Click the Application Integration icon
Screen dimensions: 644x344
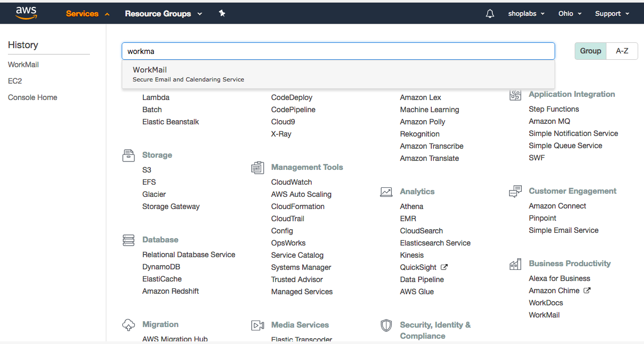click(515, 94)
